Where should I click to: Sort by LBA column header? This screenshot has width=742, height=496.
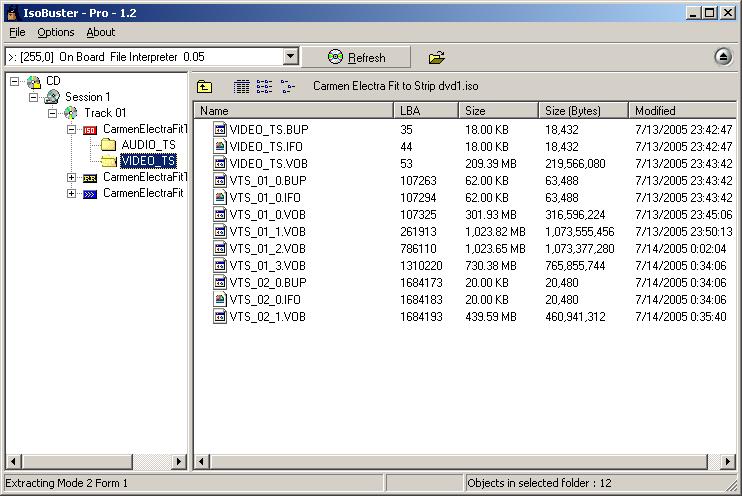(x=426, y=111)
